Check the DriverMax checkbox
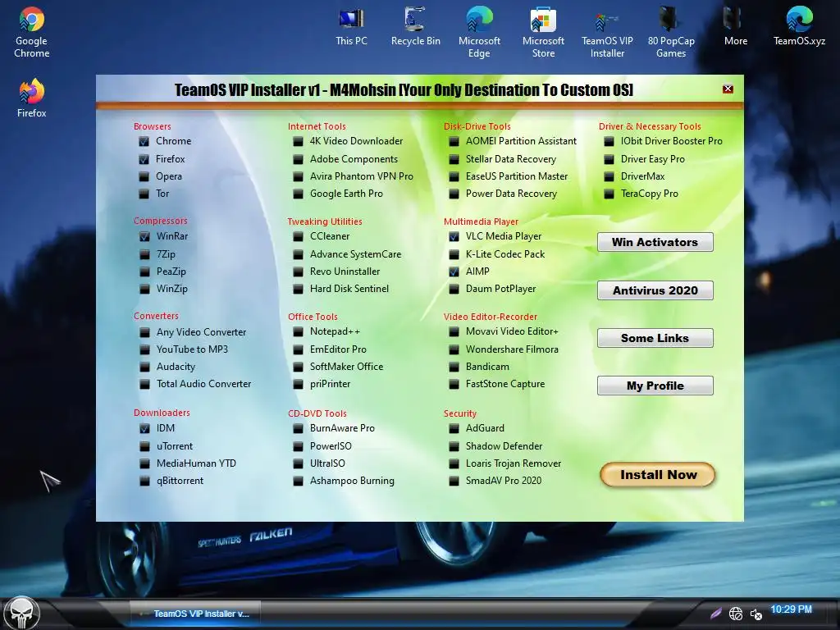840x630 pixels. 609,176
